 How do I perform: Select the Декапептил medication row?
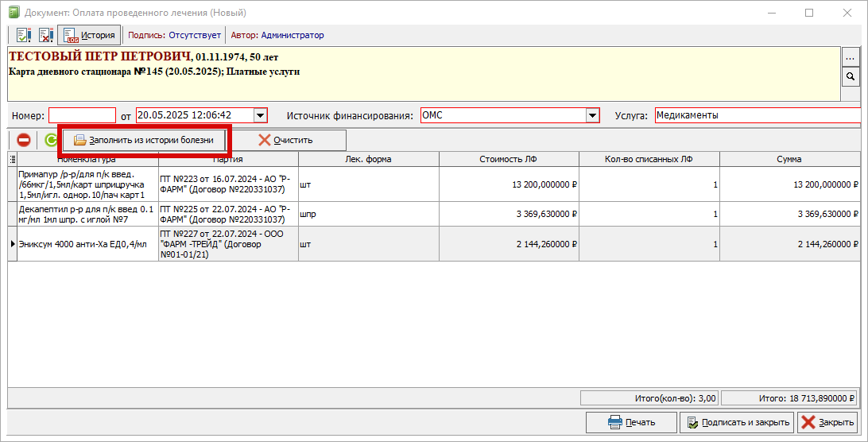click(x=434, y=214)
